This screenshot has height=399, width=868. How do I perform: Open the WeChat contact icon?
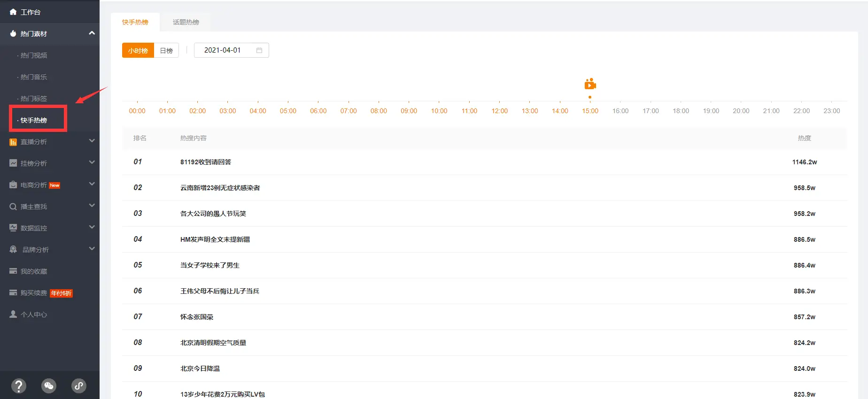[49, 386]
